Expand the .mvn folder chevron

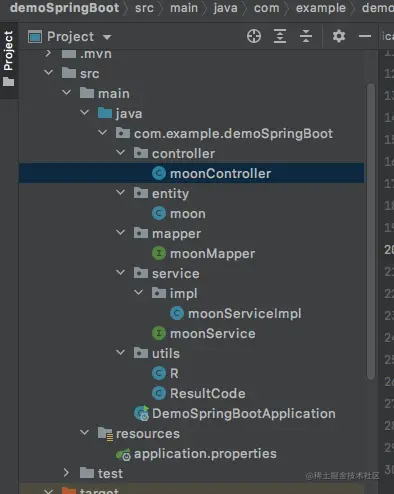(48, 53)
